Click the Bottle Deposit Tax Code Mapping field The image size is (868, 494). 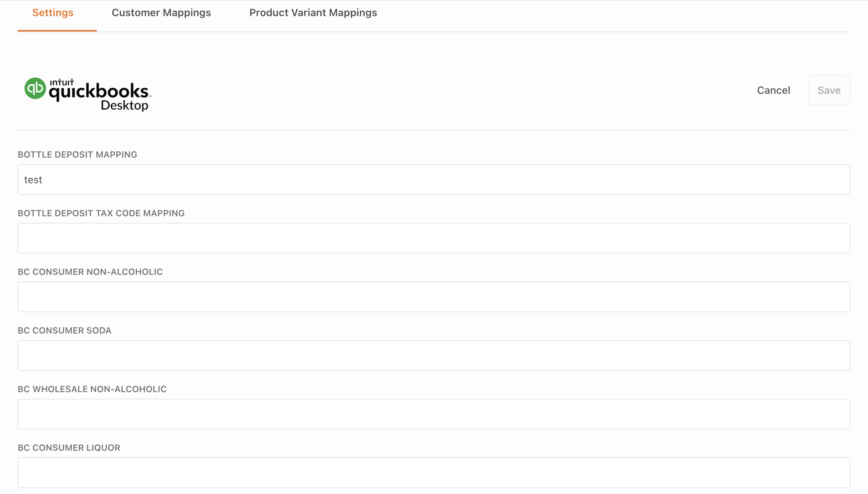(x=434, y=238)
